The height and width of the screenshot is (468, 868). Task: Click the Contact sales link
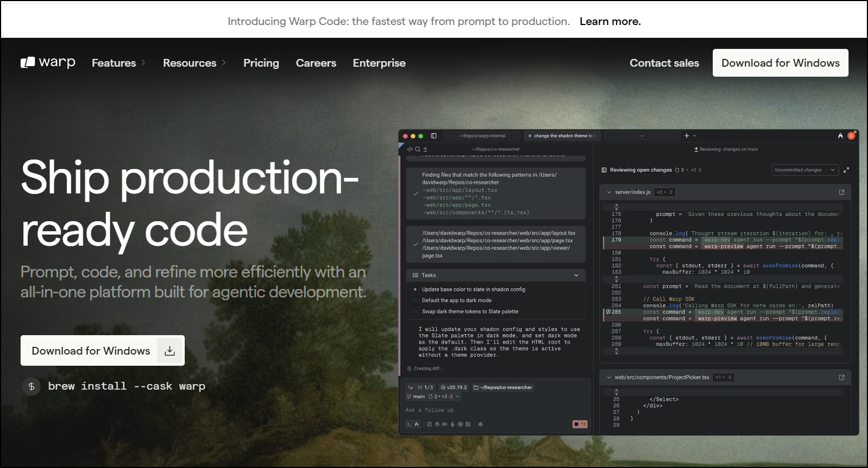coord(664,63)
